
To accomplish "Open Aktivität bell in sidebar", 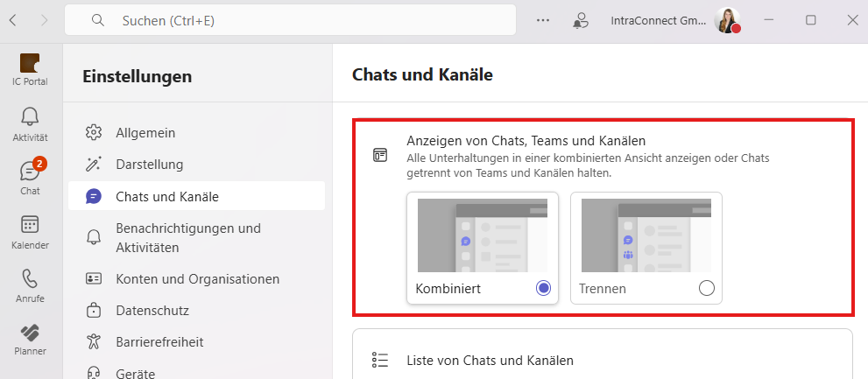I will coord(30,125).
